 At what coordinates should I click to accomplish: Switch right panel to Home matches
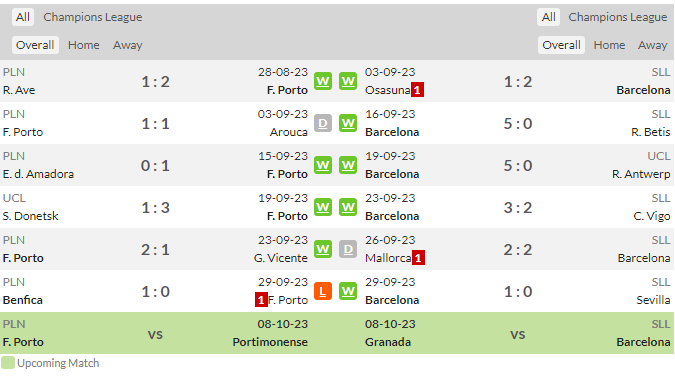(x=609, y=45)
